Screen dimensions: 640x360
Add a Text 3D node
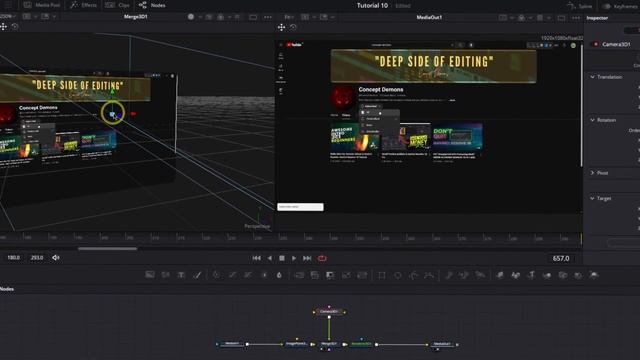531,275
